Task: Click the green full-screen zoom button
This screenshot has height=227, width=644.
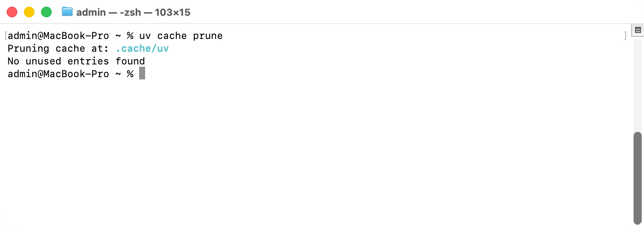Action: pyautogui.click(x=46, y=12)
